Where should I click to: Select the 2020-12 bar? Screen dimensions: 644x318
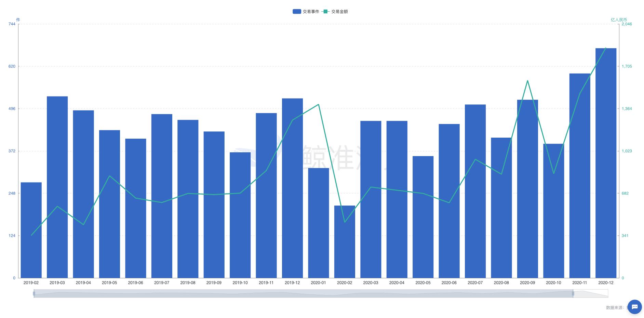click(606, 163)
